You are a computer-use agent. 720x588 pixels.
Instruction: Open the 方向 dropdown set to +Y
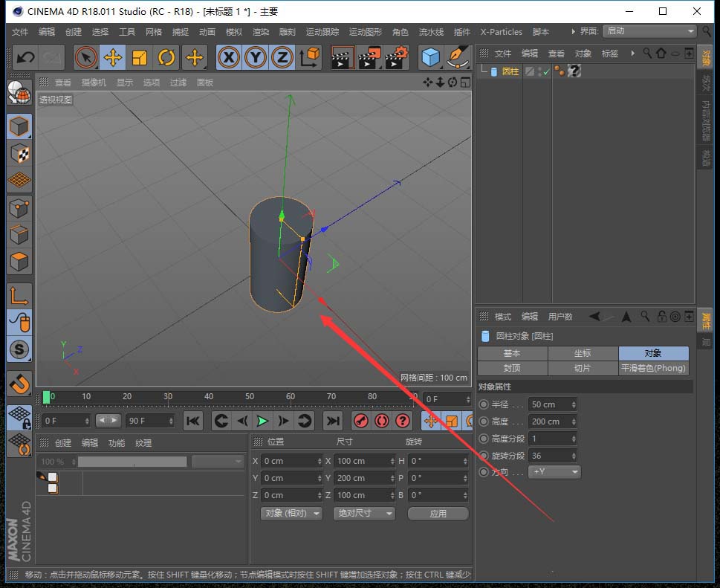pyautogui.click(x=554, y=471)
